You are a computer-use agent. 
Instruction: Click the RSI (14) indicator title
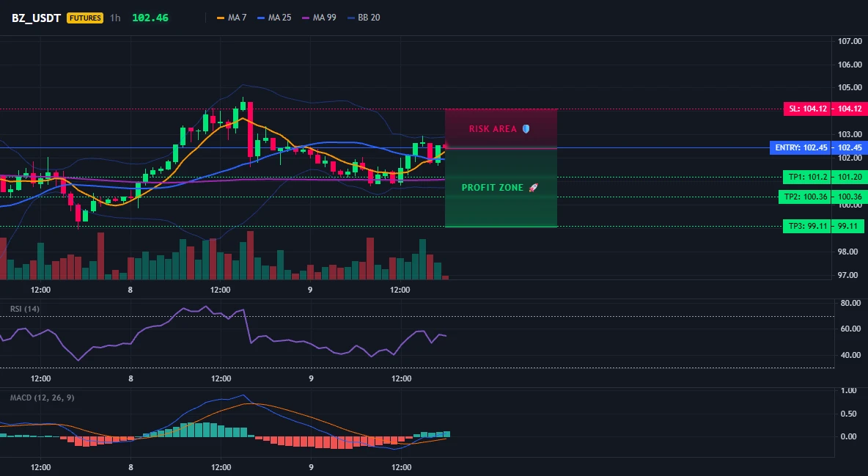click(x=25, y=309)
